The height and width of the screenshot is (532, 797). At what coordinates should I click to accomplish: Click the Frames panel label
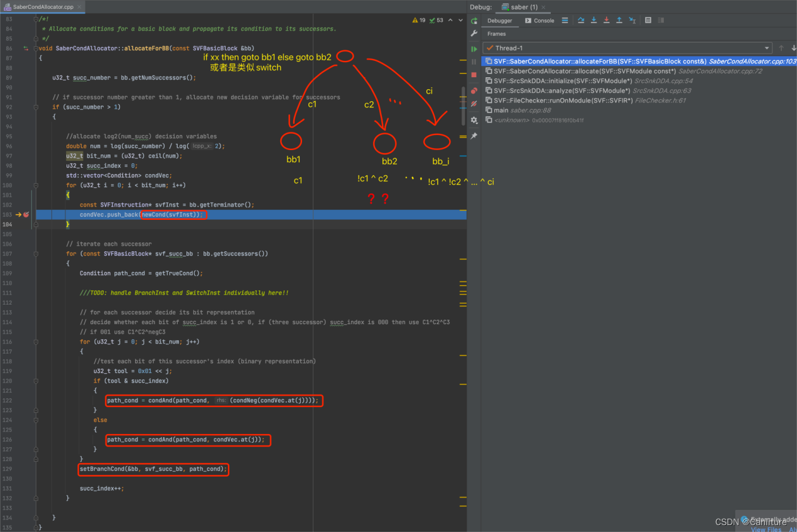[x=496, y=34]
